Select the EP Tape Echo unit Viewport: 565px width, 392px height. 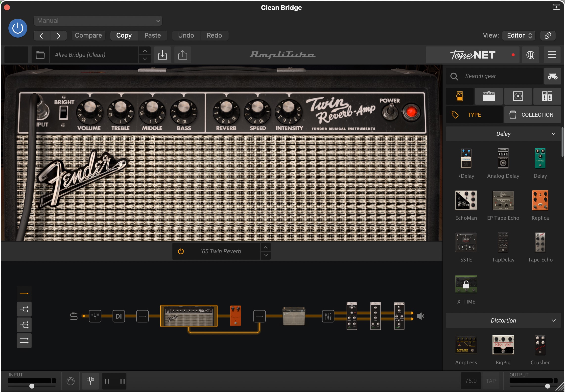click(503, 200)
